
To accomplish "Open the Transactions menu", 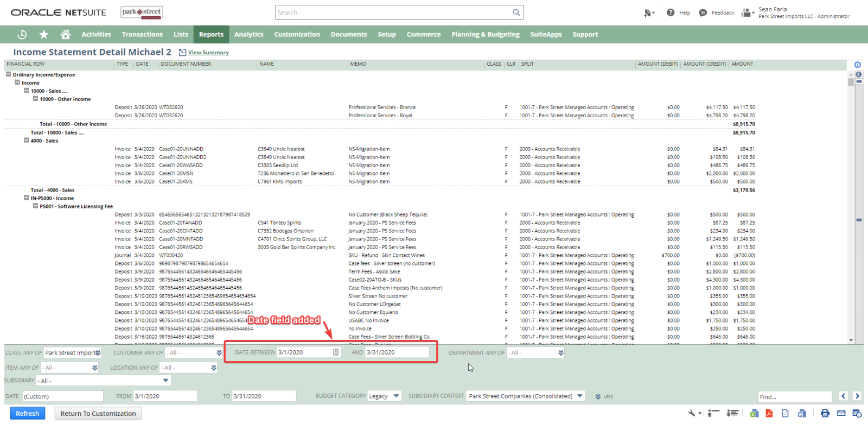I will click(x=142, y=34).
